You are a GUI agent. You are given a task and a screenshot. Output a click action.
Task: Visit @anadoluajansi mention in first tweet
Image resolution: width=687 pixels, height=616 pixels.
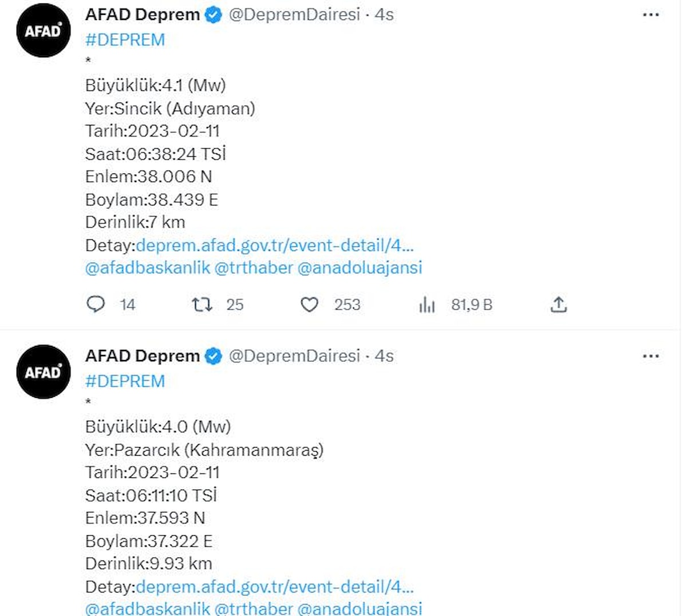pyautogui.click(x=360, y=267)
